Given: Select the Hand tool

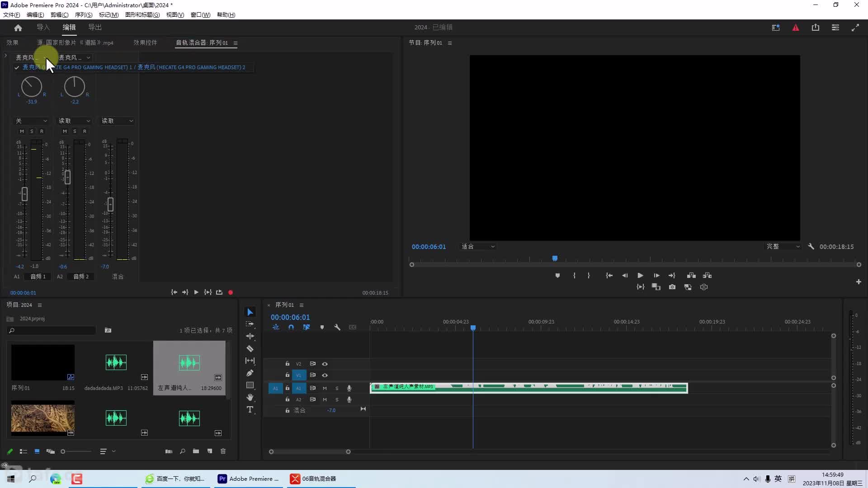Looking at the screenshot, I should click(x=250, y=397).
